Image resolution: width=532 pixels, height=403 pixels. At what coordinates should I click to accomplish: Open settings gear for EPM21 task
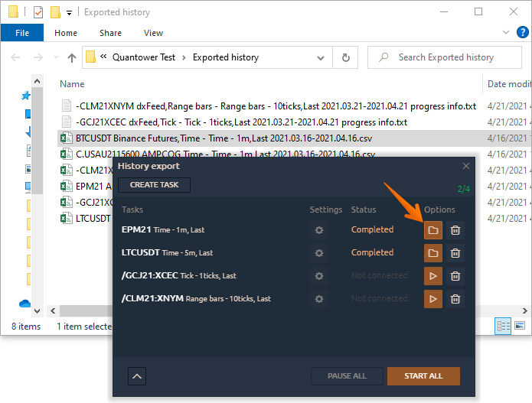319,230
